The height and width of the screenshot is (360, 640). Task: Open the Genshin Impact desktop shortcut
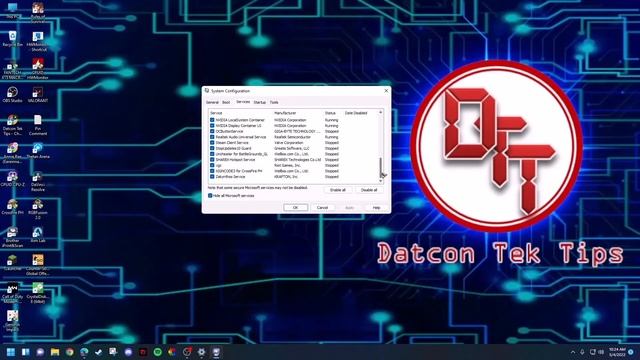click(13, 321)
